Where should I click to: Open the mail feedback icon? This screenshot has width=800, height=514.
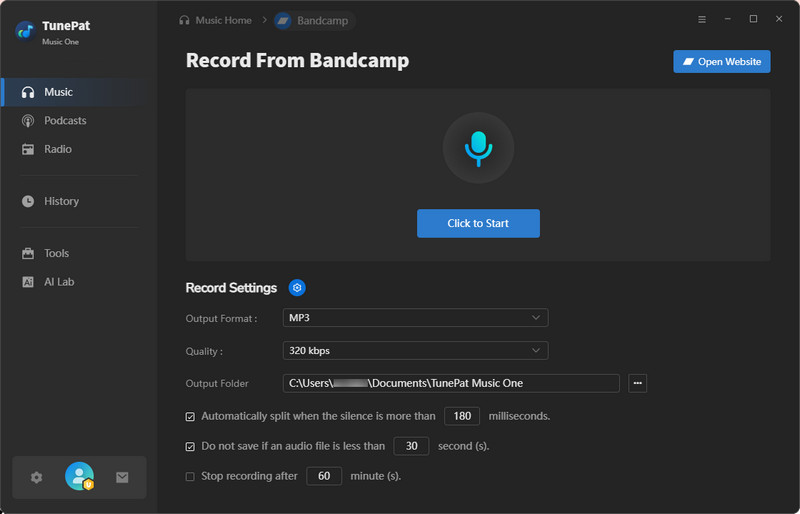[122, 478]
